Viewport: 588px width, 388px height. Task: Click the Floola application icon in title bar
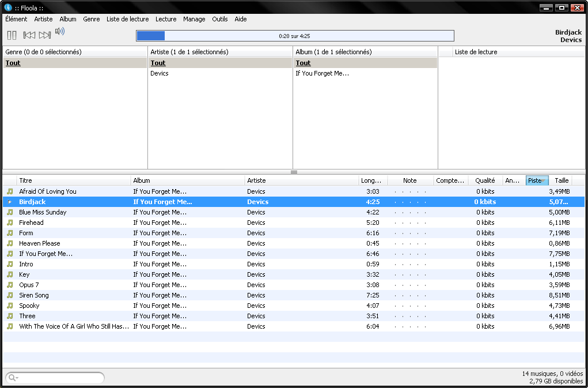click(x=8, y=7)
